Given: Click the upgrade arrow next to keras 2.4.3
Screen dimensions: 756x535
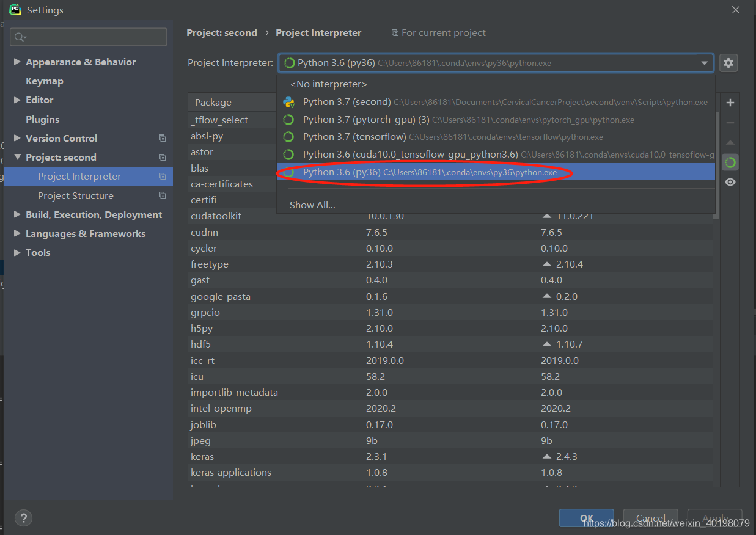Looking at the screenshot, I should point(547,457).
